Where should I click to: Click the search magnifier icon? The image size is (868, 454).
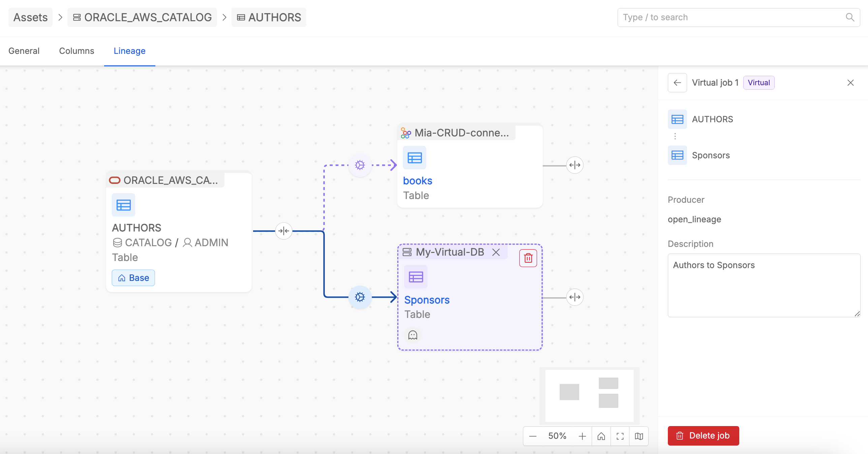pyautogui.click(x=850, y=18)
